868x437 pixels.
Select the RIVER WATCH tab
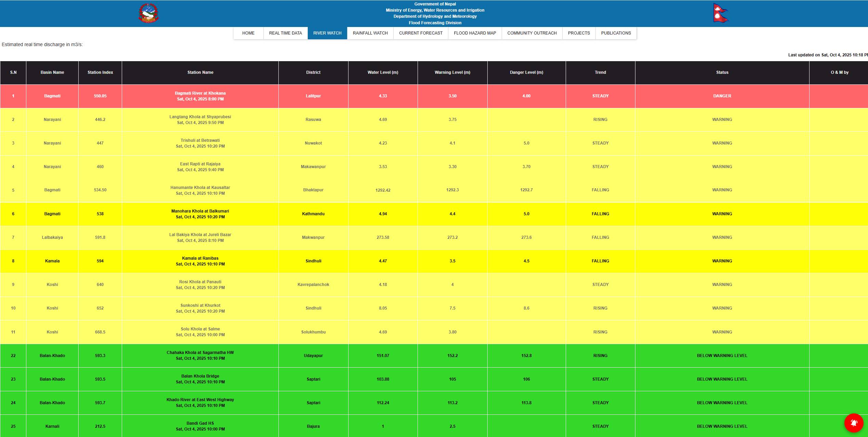point(327,33)
